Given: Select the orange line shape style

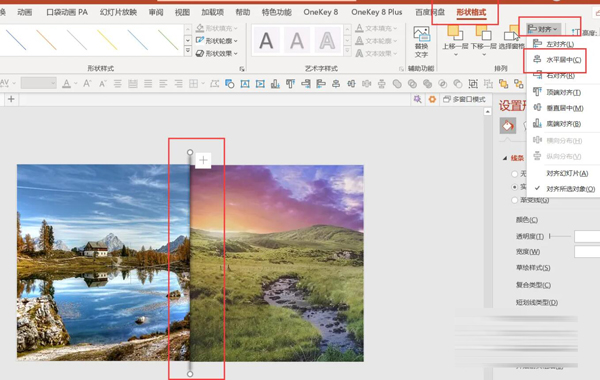Looking at the screenshot, I should (x=46, y=40).
